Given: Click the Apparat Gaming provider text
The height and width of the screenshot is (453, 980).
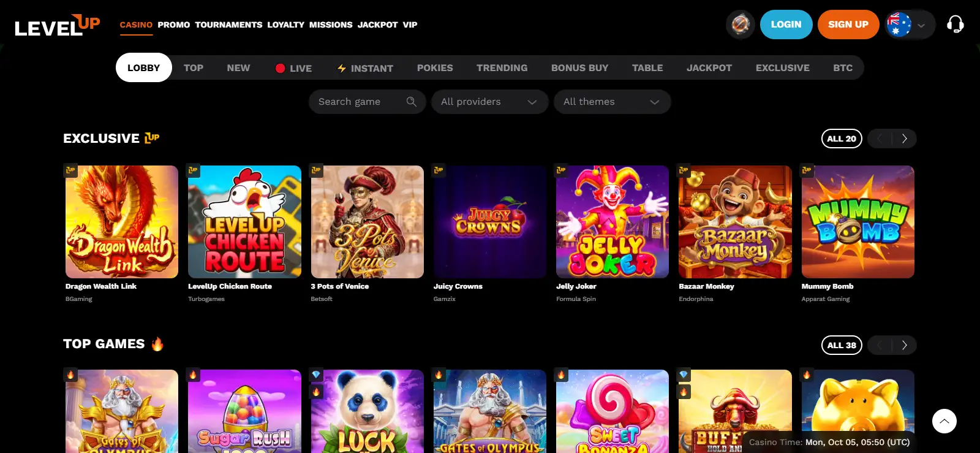Looking at the screenshot, I should coord(826,299).
